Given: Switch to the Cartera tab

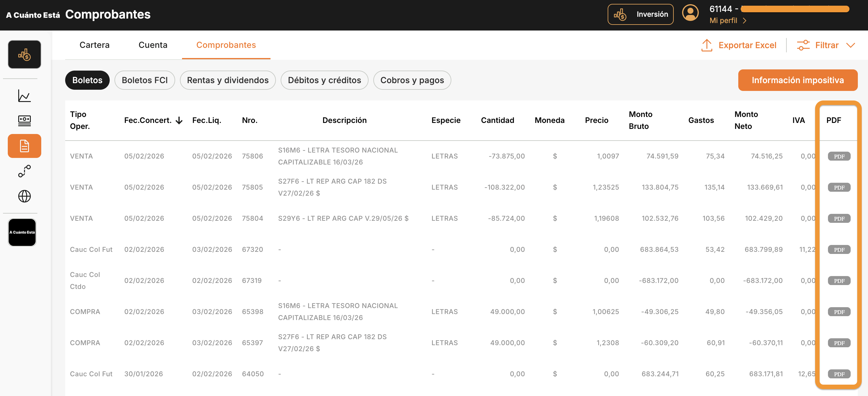Looking at the screenshot, I should (94, 45).
